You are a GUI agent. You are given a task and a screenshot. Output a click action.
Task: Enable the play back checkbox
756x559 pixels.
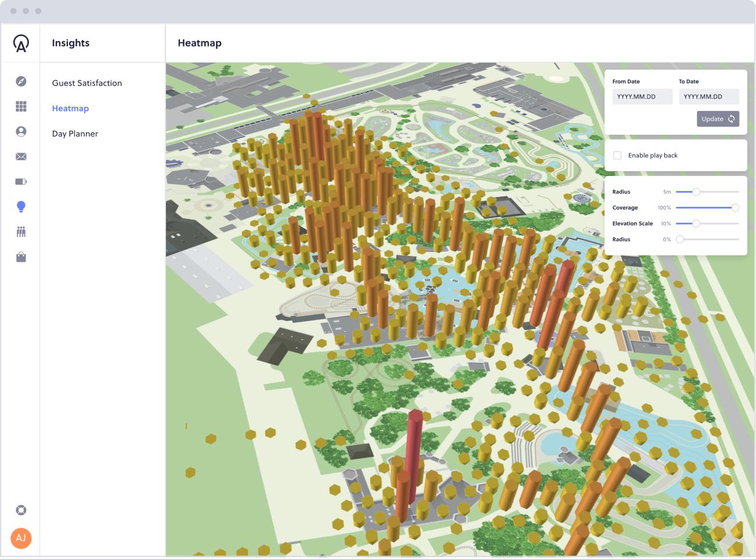(617, 156)
